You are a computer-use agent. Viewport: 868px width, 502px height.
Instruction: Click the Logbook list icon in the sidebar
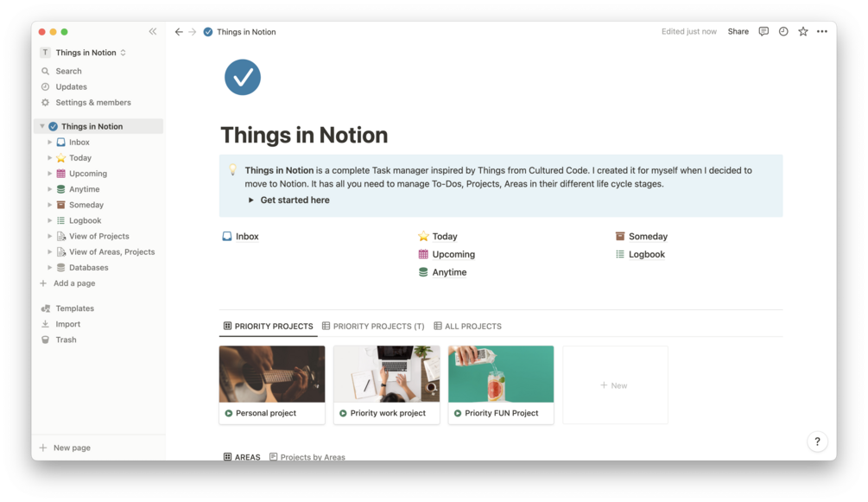click(x=61, y=220)
